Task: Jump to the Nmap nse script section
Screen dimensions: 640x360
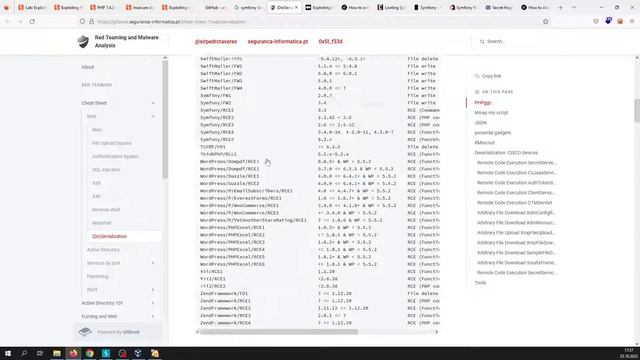Action: point(491,113)
